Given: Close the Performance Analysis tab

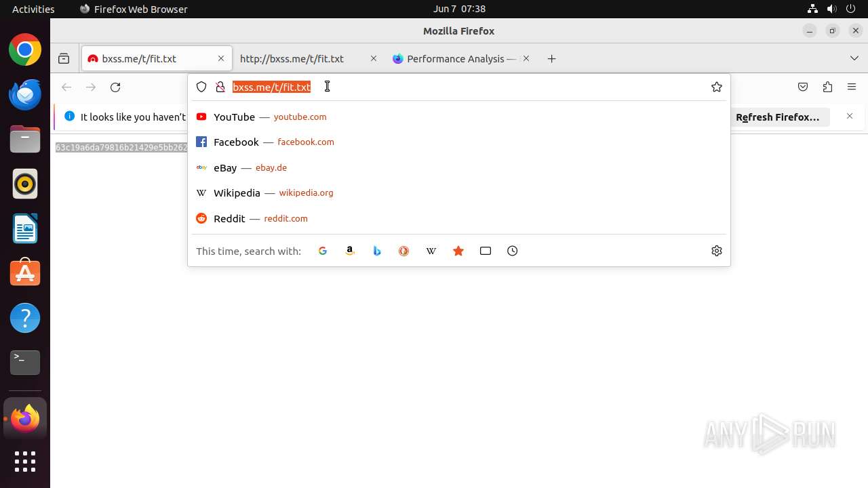Looking at the screenshot, I should pos(526,59).
